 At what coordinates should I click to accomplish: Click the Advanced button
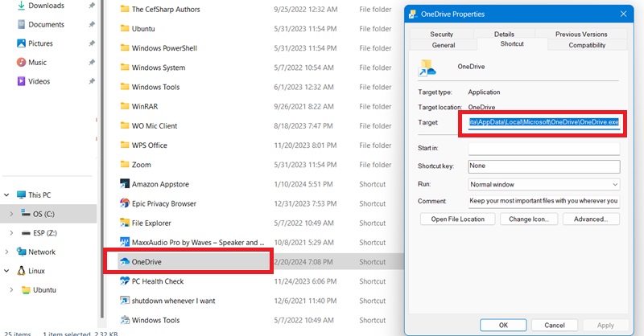591,219
